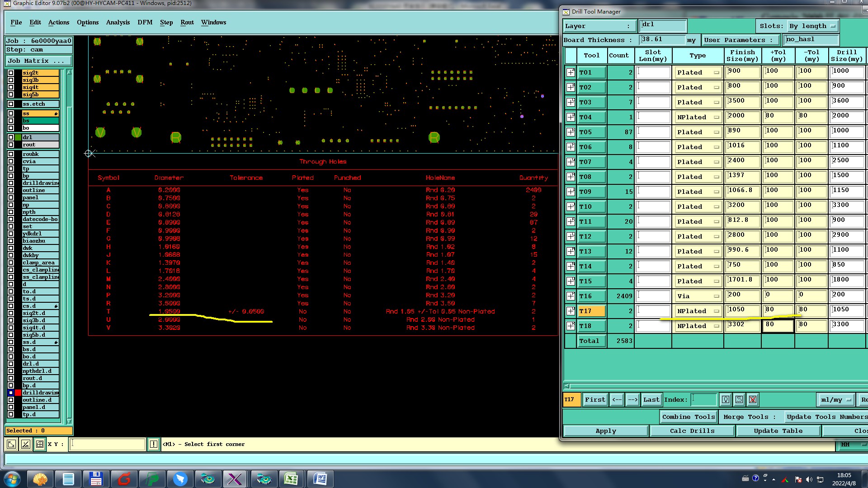The width and height of the screenshot is (868, 488).
Task: Click the window-grid icon beside X Y
Action: (40, 444)
